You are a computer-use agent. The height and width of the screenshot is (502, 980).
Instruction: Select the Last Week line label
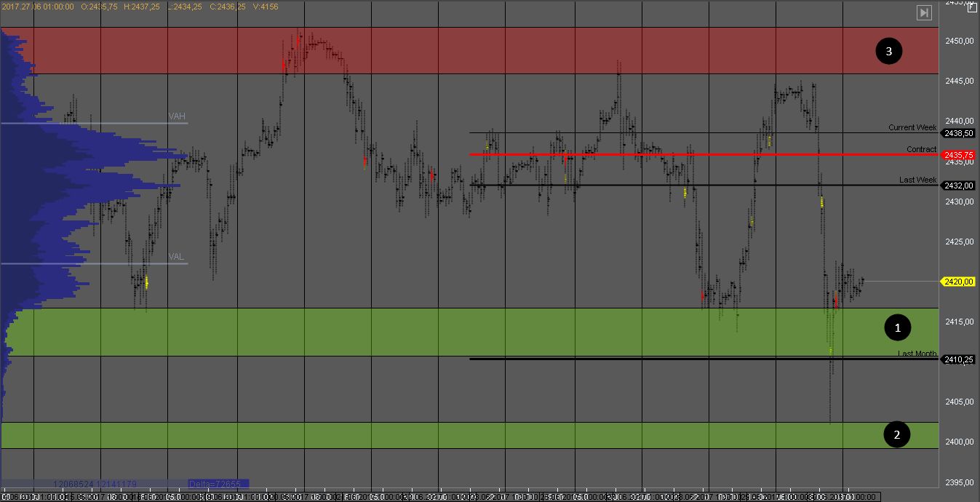coord(917,180)
